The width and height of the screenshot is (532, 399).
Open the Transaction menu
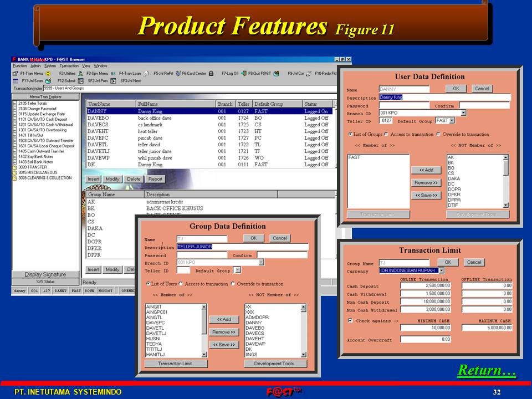coord(69,66)
